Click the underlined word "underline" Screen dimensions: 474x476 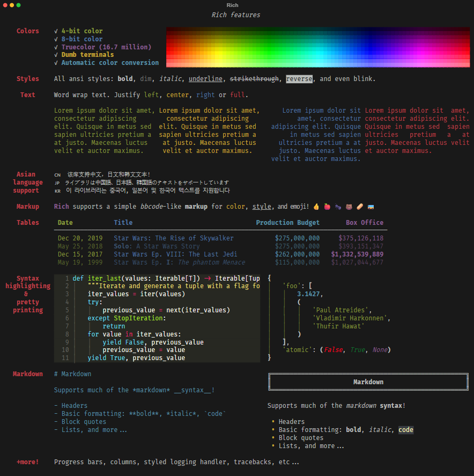205,79
